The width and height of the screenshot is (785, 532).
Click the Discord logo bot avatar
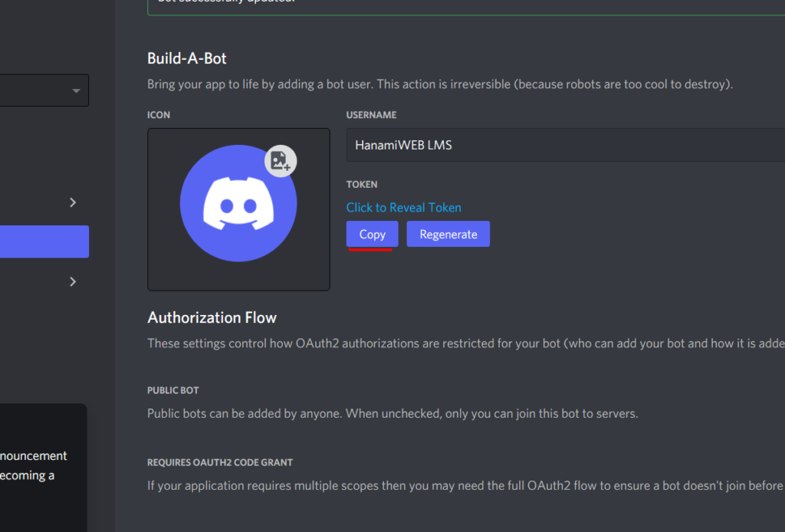point(238,203)
